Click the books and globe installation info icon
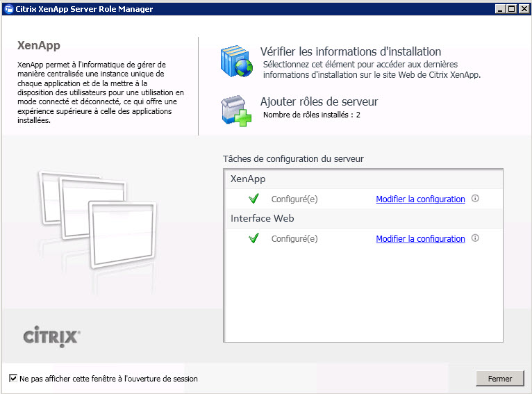Viewport: 532px width, 394px height. click(x=236, y=61)
